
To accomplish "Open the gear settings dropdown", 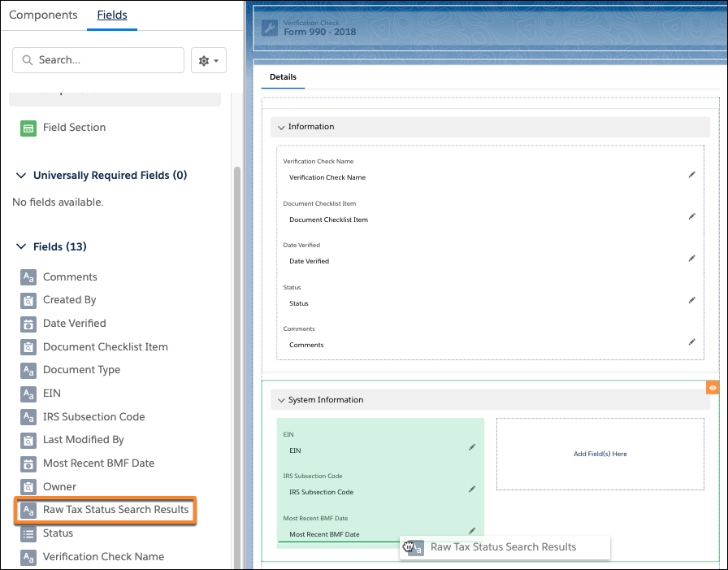I will pos(209,60).
